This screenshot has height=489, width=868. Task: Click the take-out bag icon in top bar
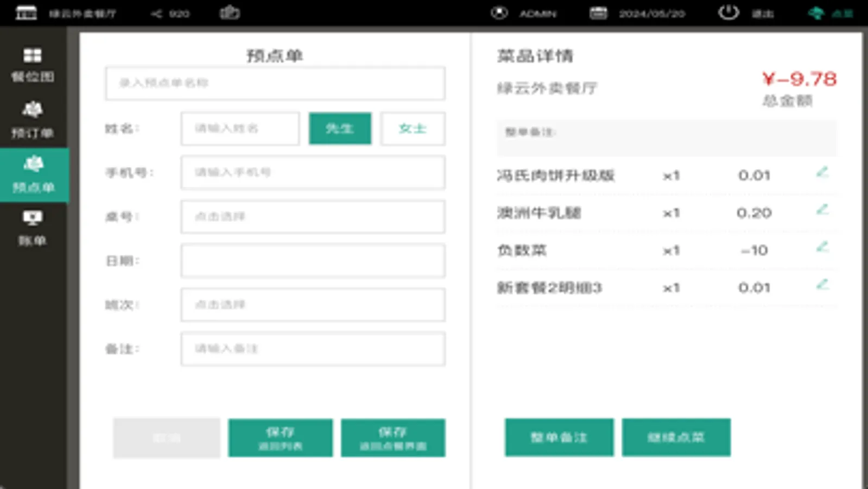tap(230, 12)
